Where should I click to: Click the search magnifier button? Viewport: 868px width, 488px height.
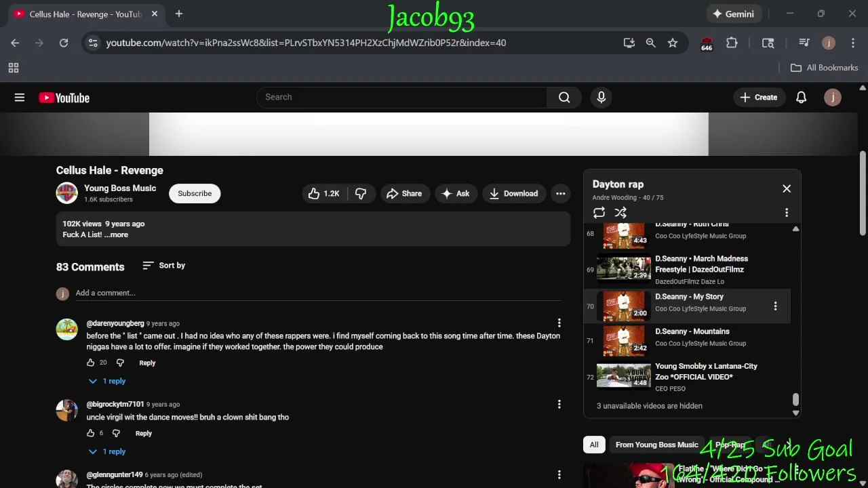point(564,97)
